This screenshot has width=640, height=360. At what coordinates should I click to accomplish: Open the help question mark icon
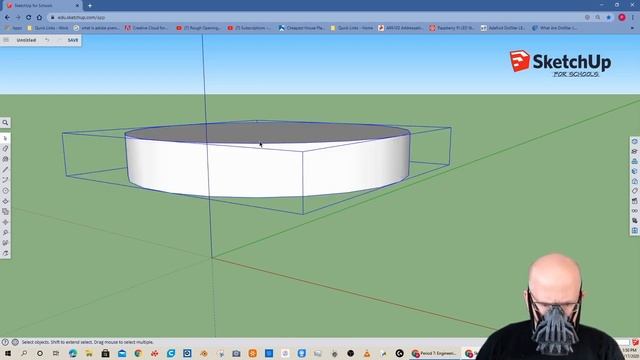(5, 342)
